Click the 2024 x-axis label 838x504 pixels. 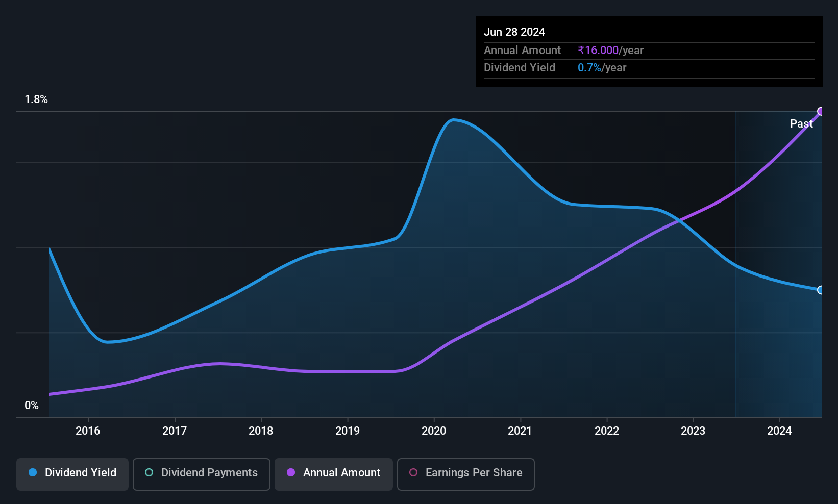point(779,431)
